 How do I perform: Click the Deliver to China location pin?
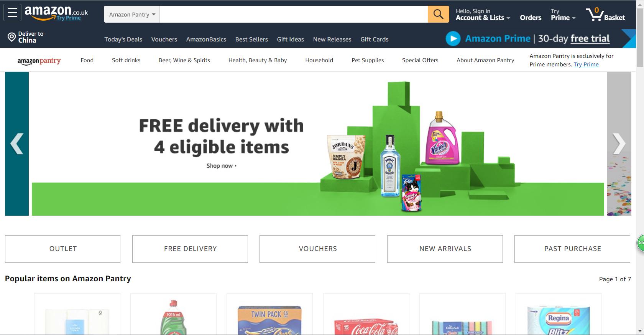tap(11, 37)
